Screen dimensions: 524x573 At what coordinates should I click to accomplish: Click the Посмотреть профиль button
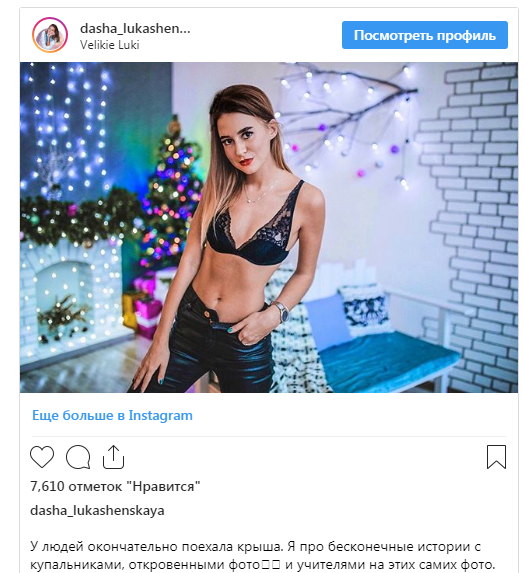pyautogui.click(x=425, y=35)
